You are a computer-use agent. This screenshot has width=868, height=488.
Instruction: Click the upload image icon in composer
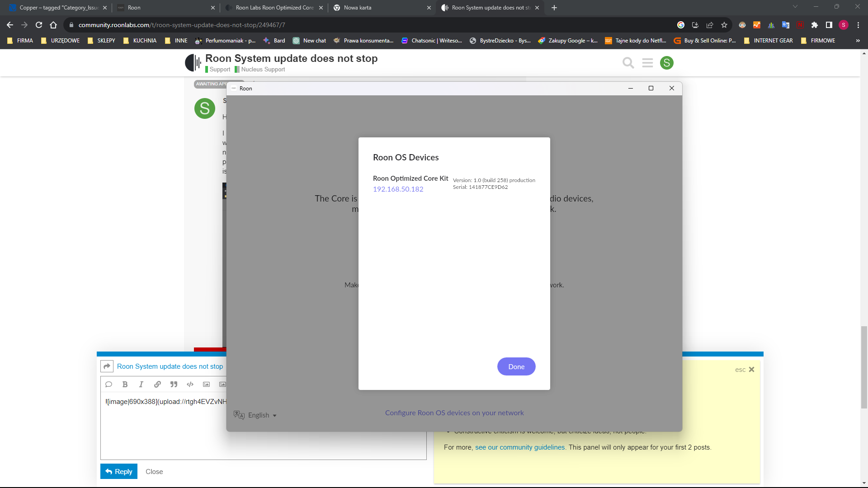pyautogui.click(x=206, y=384)
